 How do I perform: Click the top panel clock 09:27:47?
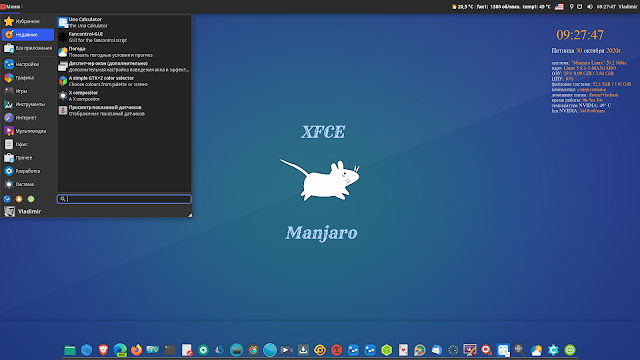(606, 7)
